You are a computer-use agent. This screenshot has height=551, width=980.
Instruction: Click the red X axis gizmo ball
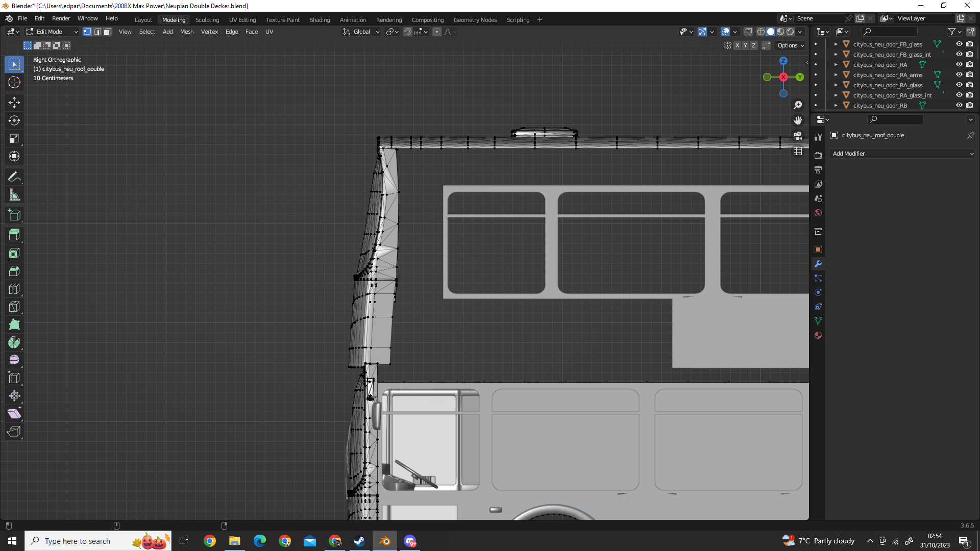tap(783, 77)
